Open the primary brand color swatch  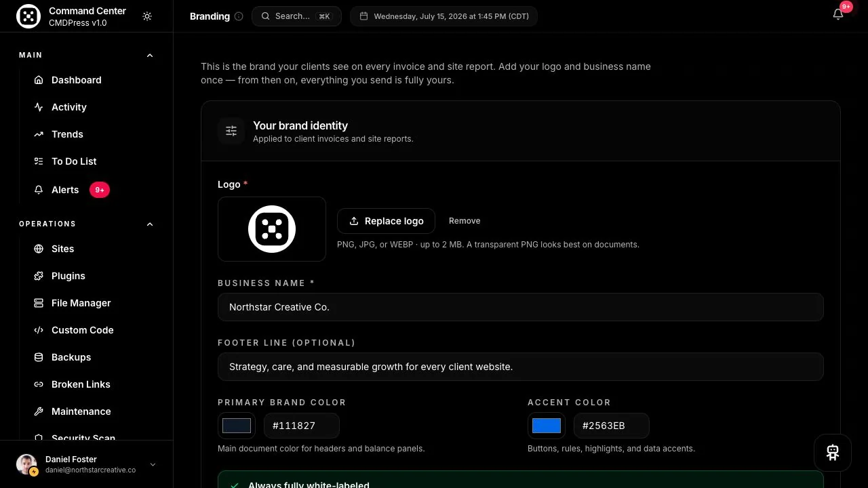tap(237, 426)
